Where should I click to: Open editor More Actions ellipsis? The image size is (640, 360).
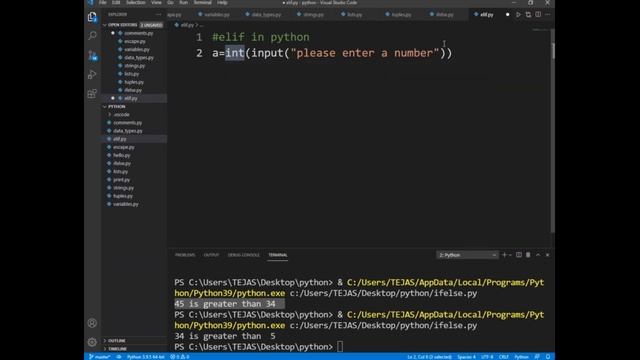click(x=548, y=15)
